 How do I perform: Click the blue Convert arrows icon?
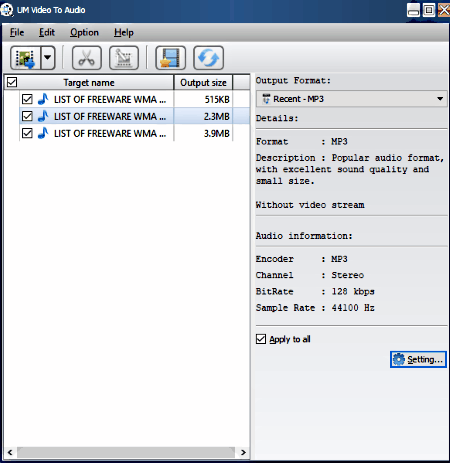[x=208, y=58]
